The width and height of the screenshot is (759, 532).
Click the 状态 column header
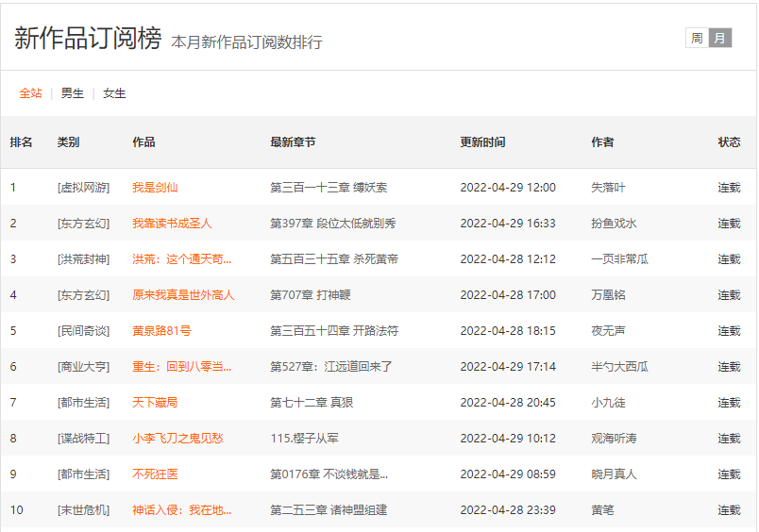click(x=729, y=141)
